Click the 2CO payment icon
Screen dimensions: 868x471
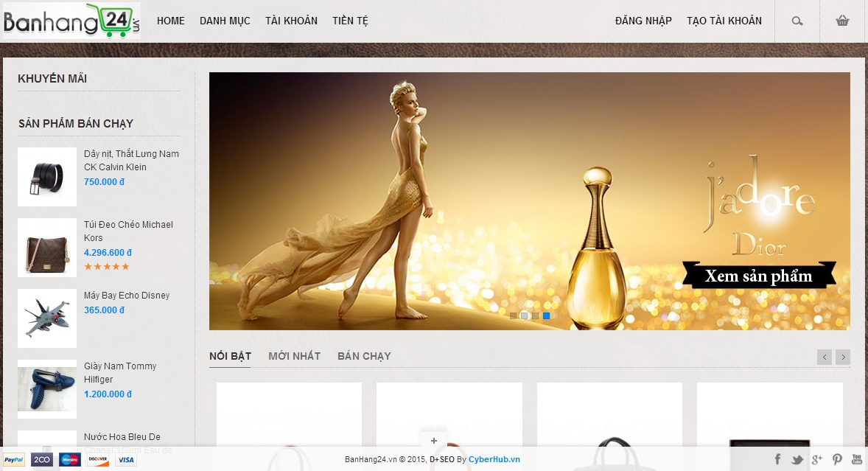pos(42,460)
